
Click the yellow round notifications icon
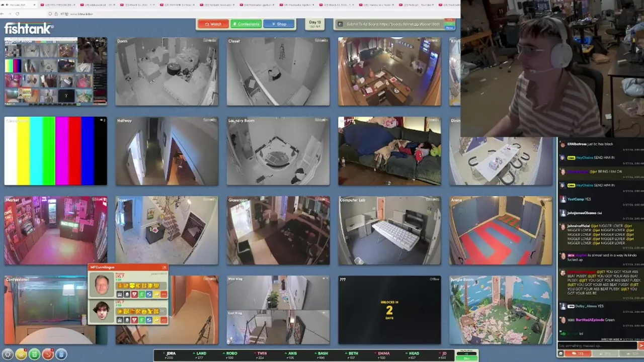tap(21, 354)
